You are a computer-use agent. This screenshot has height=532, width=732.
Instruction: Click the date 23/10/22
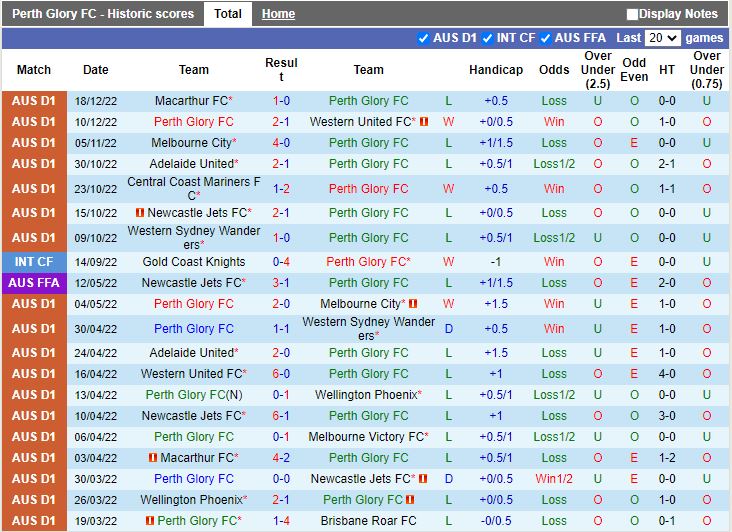96,189
